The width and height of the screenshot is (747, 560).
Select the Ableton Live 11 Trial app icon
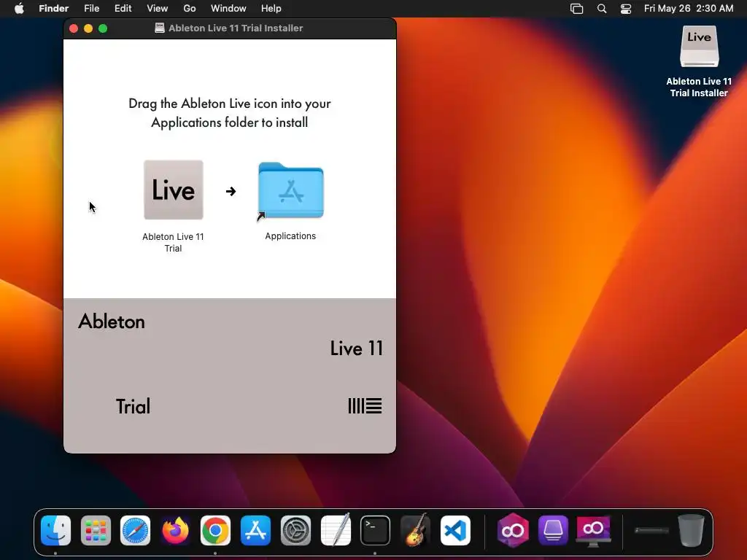click(x=174, y=190)
